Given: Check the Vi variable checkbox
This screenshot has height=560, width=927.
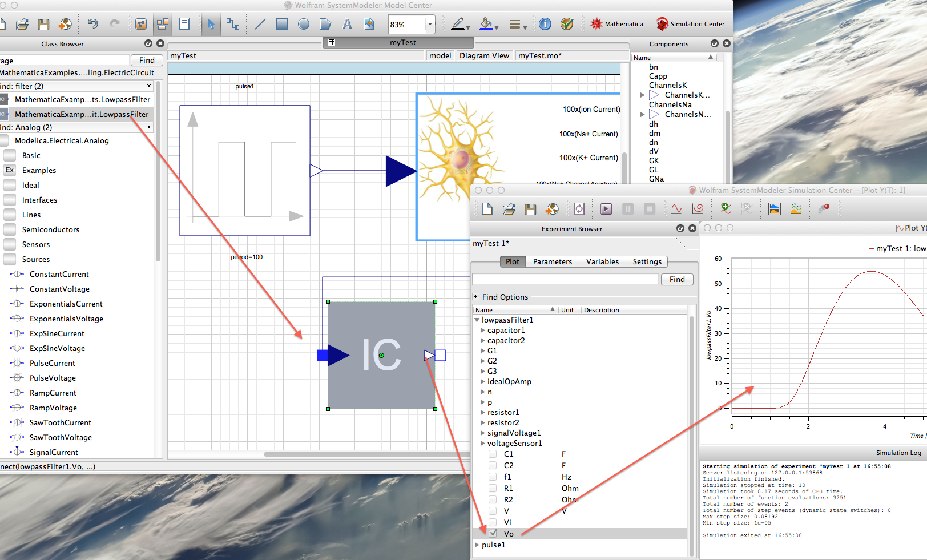Looking at the screenshot, I should coord(493,522).
